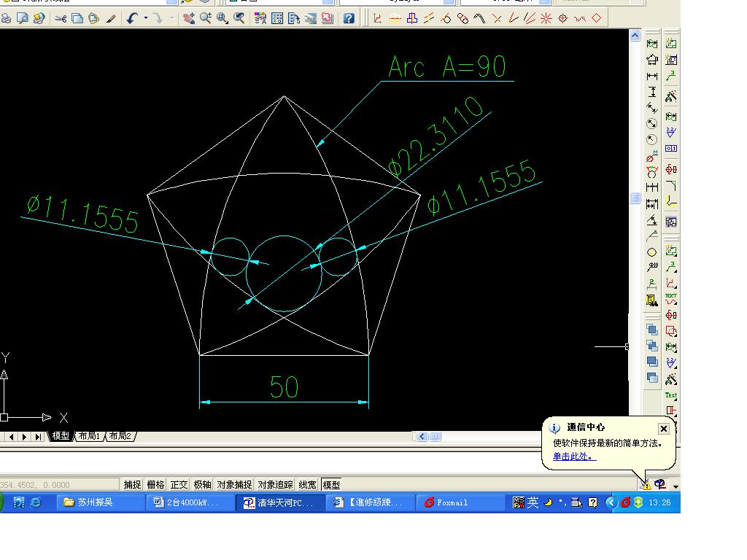The image size is (747, 560).
Task: Open the Tool Palettes icon
Action: [294, 18]
